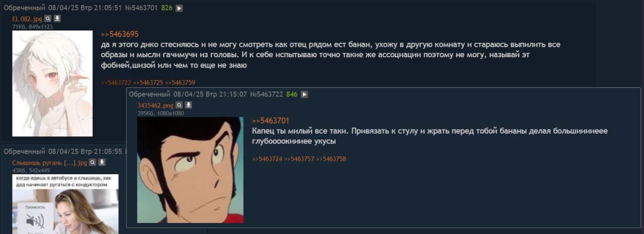Download the Слышишь ругань image file
Image resolution: width=644 pixels, height=234 pixels.
(102, 163)
